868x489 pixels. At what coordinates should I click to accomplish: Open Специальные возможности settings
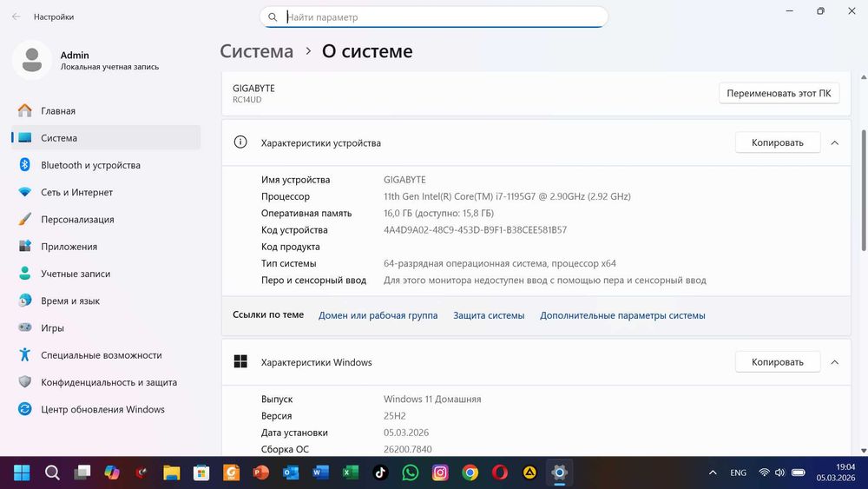point(106,355)
